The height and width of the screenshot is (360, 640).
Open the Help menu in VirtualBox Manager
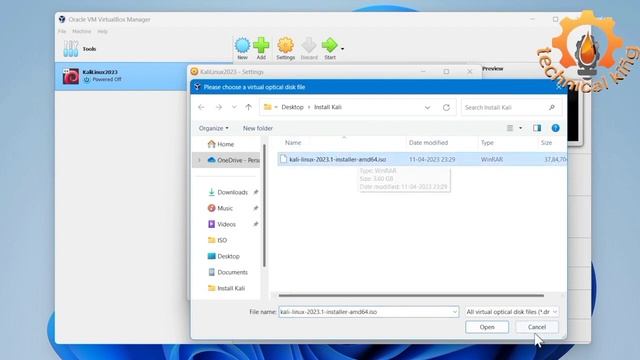tap(102, 31)
